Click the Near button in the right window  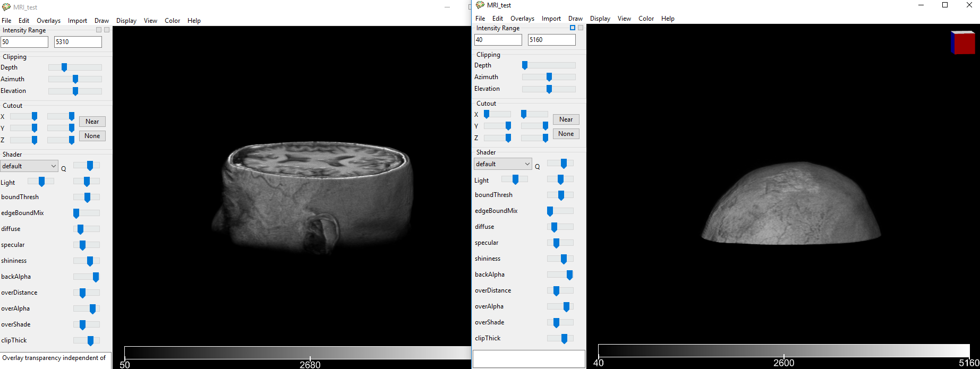(x=566, y=119)
